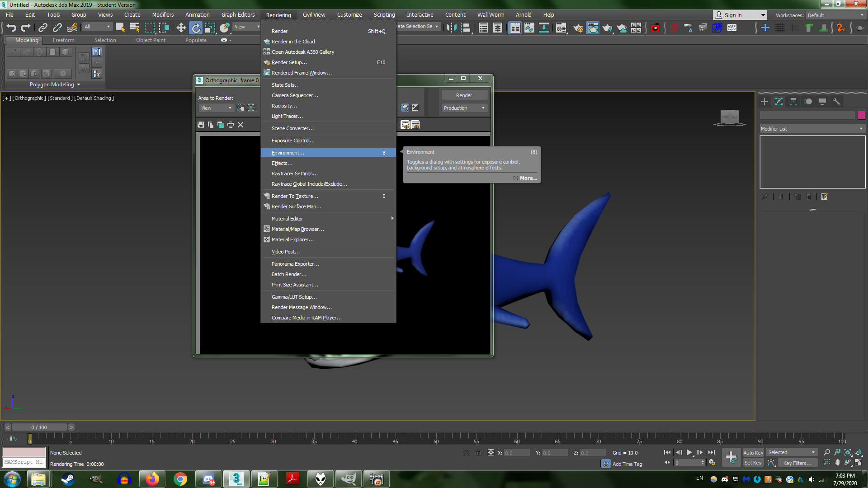Viewport: 868px width, 488px height.
Task: Click the Render Setup teapot icon
Action: pyautogui.click(x=578, y=28)
